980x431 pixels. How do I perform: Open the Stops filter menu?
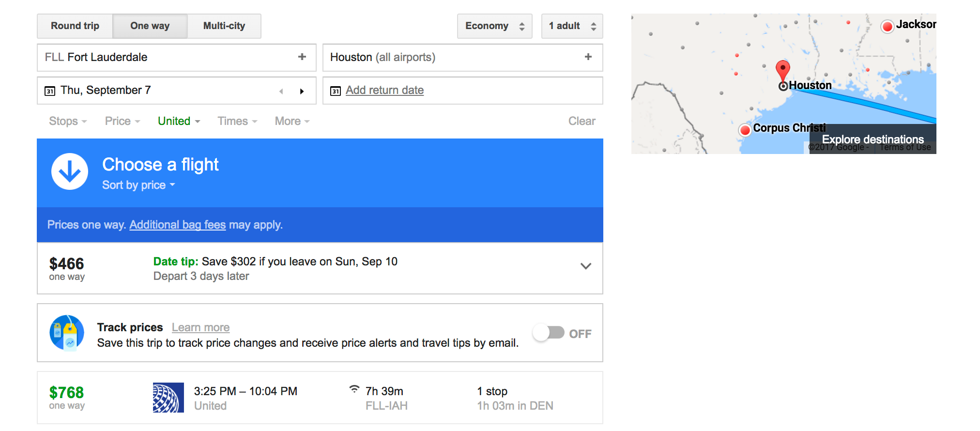(68, 121)
